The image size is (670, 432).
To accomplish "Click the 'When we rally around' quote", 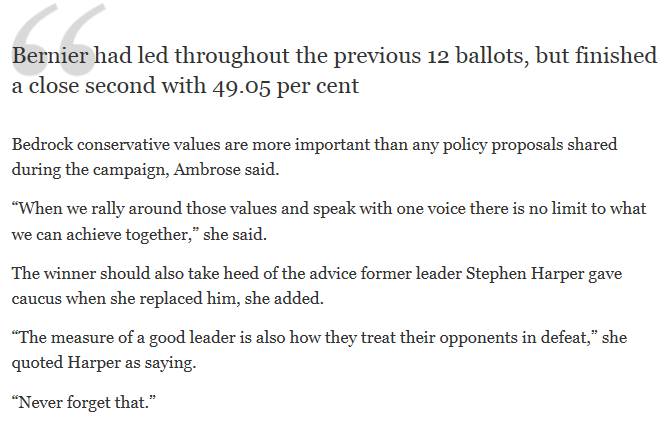I will (329, 221).
